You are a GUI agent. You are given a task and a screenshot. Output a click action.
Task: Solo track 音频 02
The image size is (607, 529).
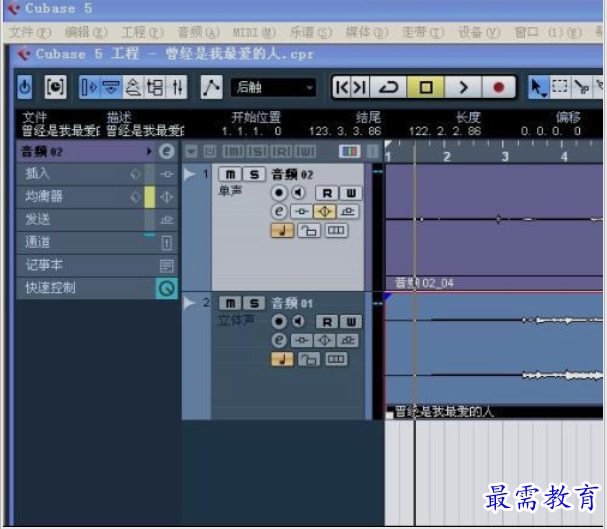(x=254, y=175)
